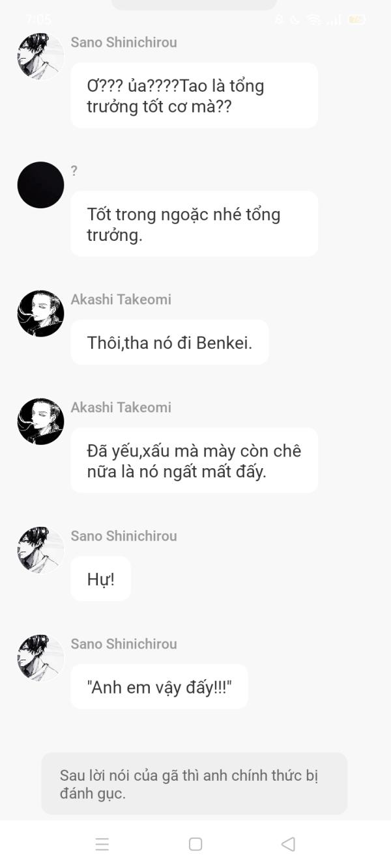Tap the Wi-Fi icon in status bar
The image size is (391, 868).
[314, 20]
